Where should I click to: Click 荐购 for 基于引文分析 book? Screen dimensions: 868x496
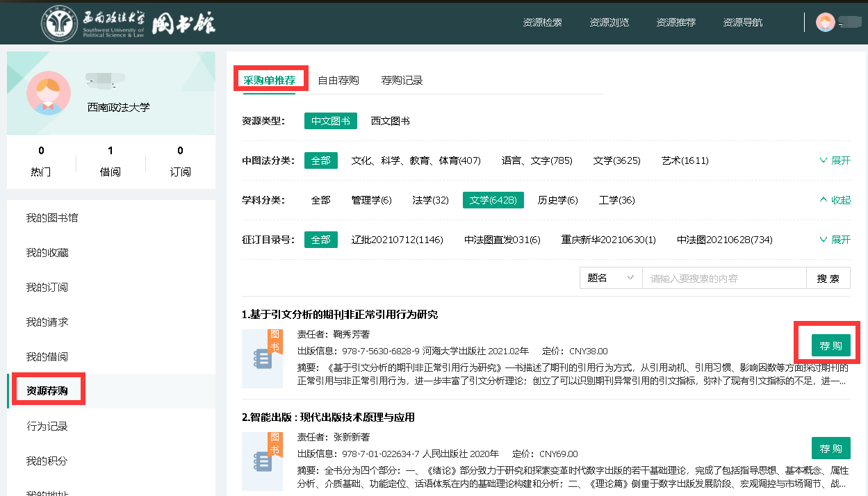point(831,345)
